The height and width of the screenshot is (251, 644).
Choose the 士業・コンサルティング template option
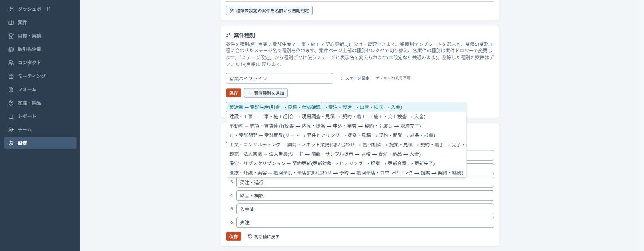click(347, 145)
